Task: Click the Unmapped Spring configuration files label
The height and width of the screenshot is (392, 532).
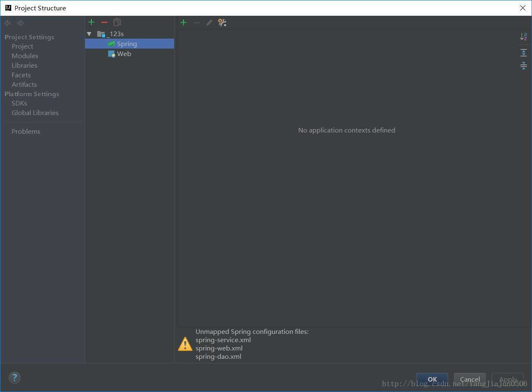Action: click(252, 332)
